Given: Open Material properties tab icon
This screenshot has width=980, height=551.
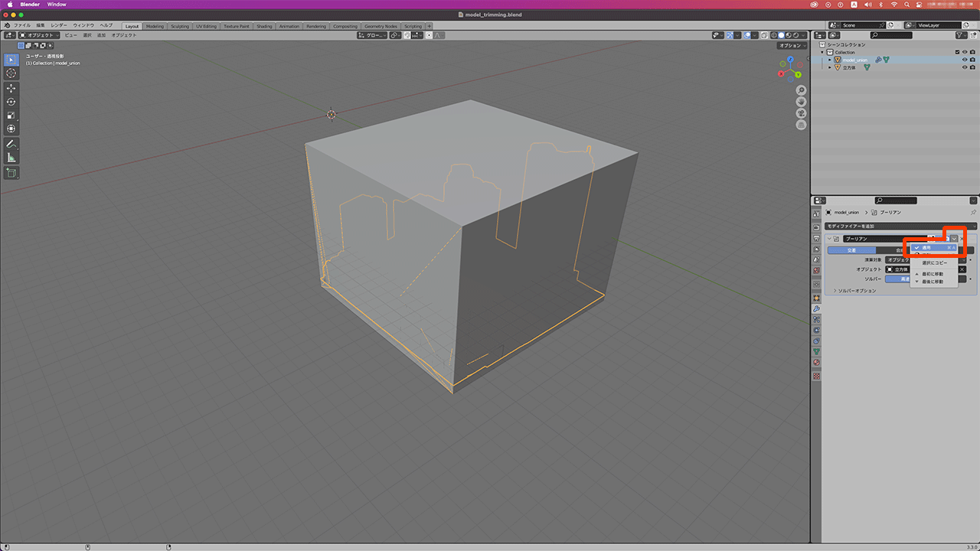Looking at the screenshot, I should click(x=816, y=362).
